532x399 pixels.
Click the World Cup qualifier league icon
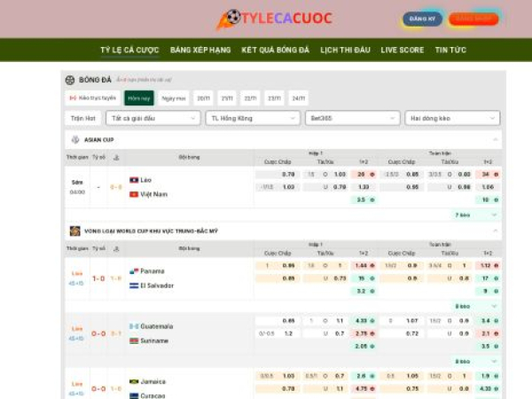[75, 231]
